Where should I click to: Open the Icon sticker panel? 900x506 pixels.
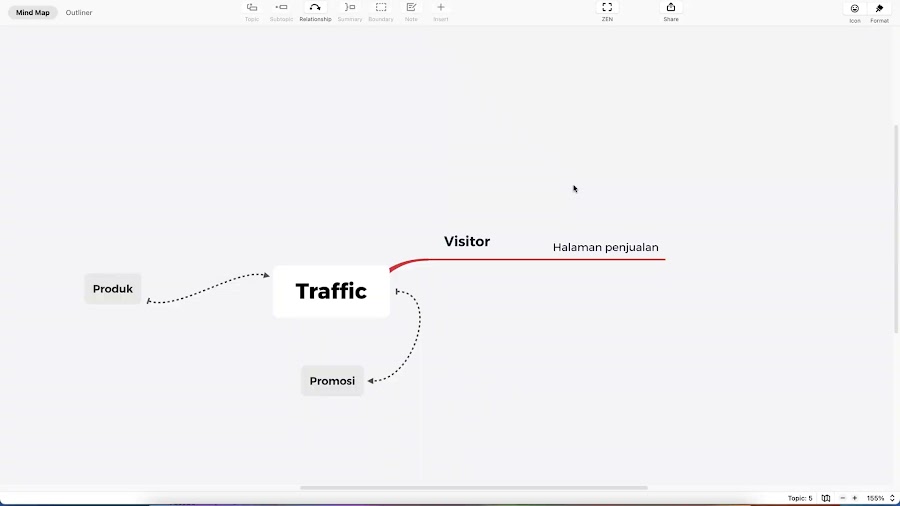855,13
